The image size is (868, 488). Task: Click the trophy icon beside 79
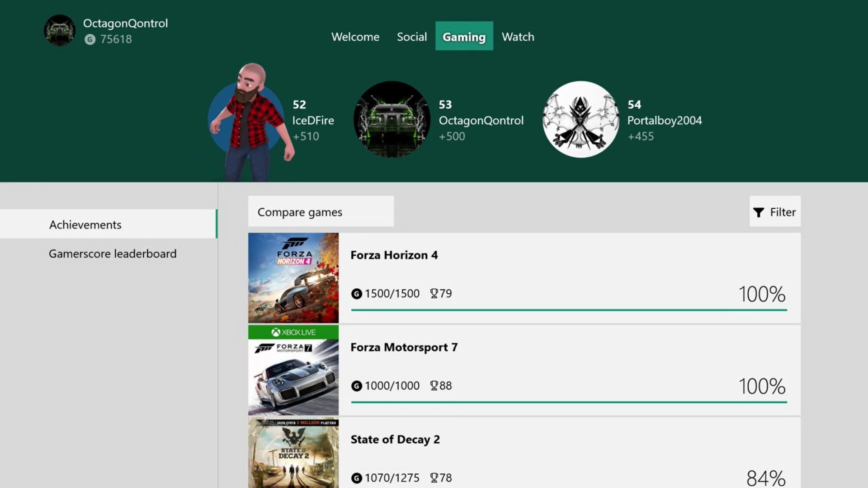pos(434,294)
